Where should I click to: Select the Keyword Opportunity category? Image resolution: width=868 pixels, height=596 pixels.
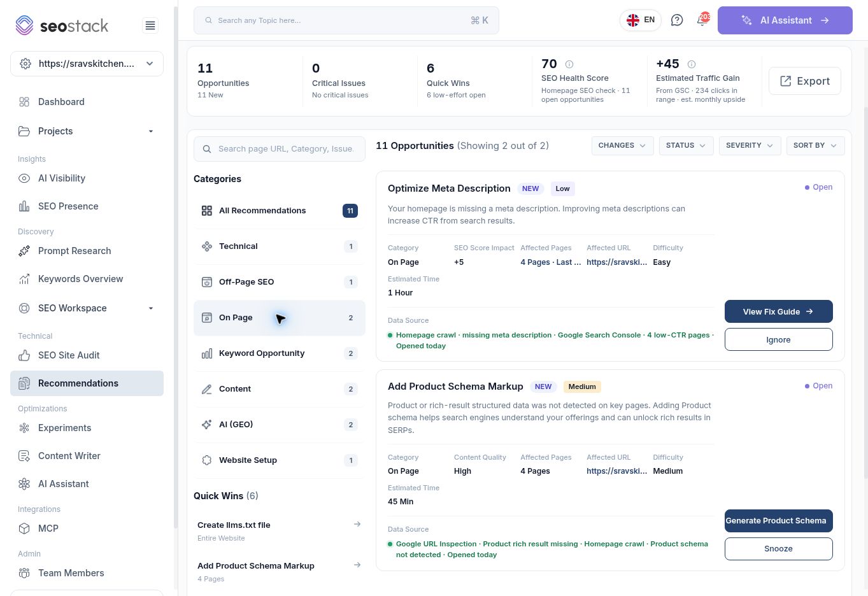280,353
